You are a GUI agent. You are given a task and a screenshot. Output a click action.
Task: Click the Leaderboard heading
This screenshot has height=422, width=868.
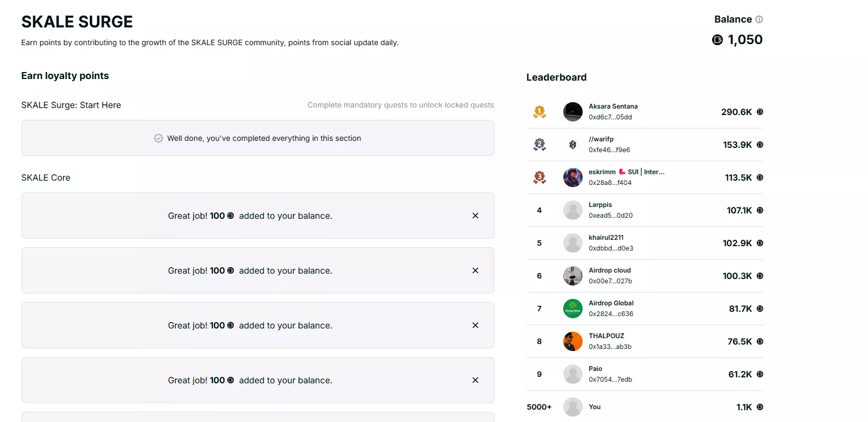tap(556, 77)
